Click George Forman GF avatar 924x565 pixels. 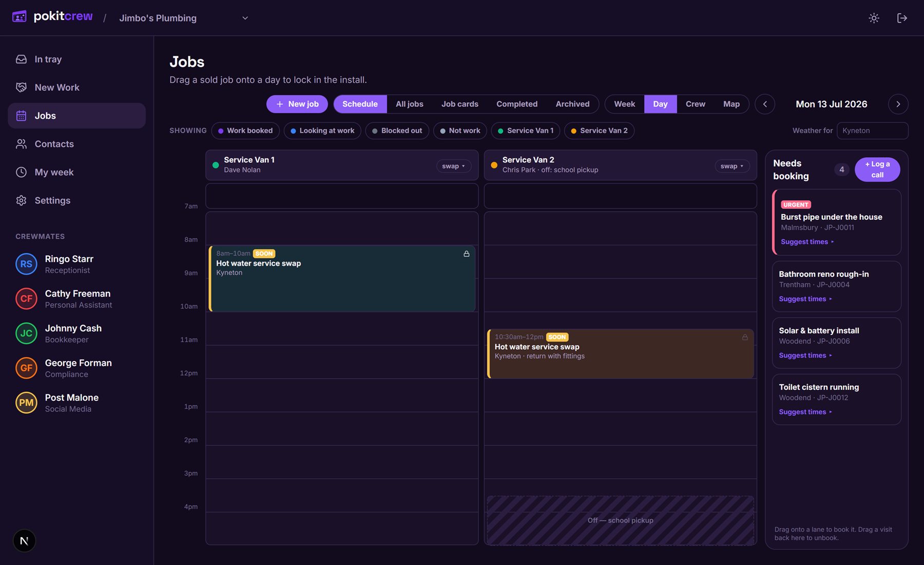26,368
